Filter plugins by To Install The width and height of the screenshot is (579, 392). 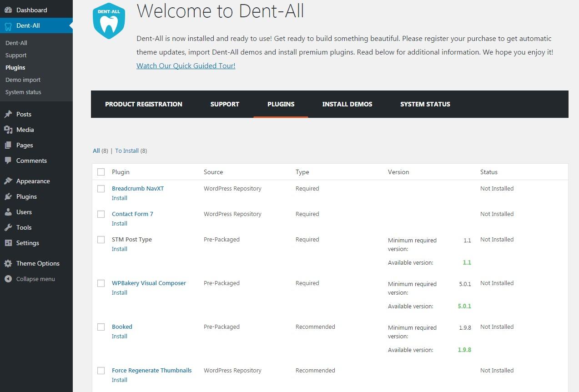(x=127, y=151)
